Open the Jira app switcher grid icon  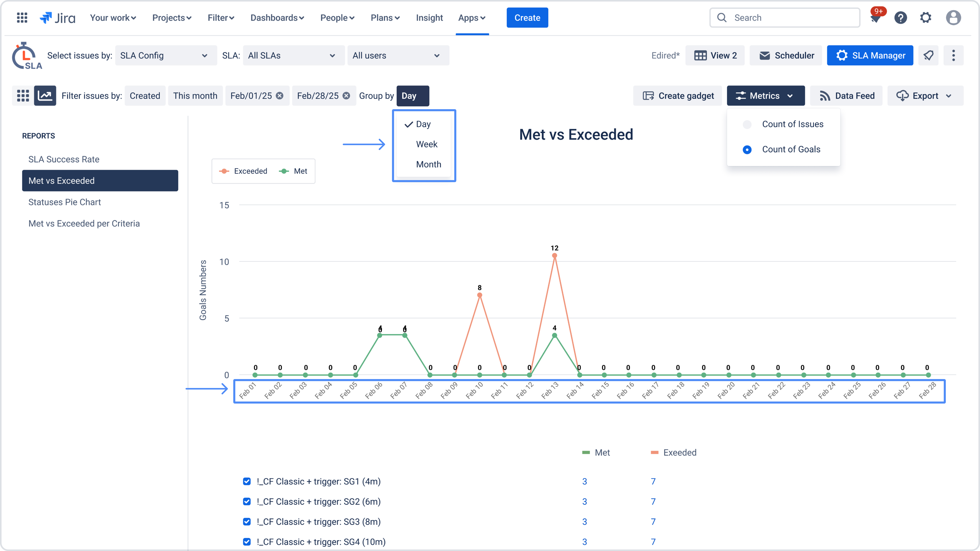pos(22,17)
